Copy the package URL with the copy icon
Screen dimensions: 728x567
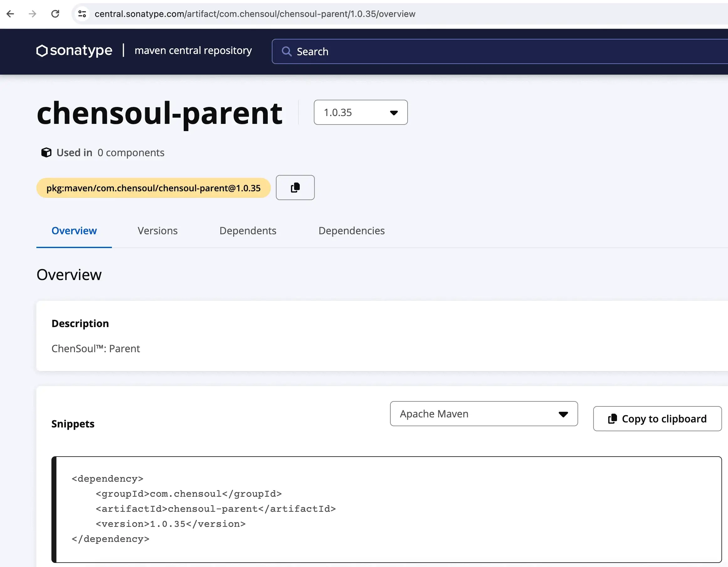[x=295, y=188]
